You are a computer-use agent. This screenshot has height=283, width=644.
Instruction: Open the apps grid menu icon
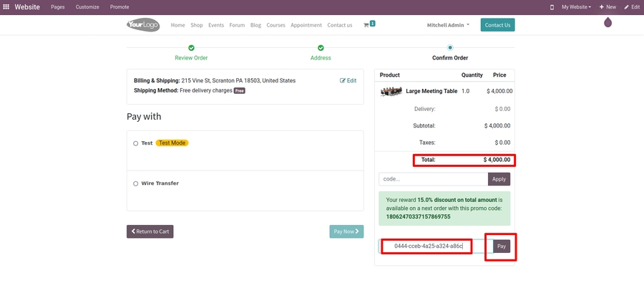tap(6, 7)
